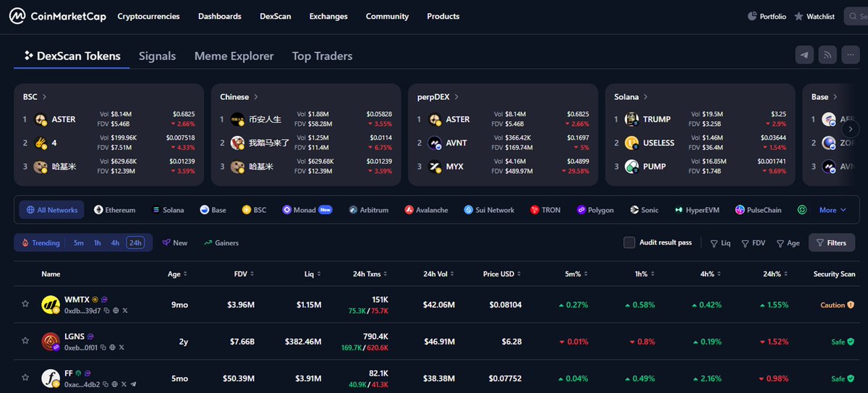The width and height of the screenshot is (868, 393).
Task: Filter tokens by Polygon network
Action: click(595, 210)
